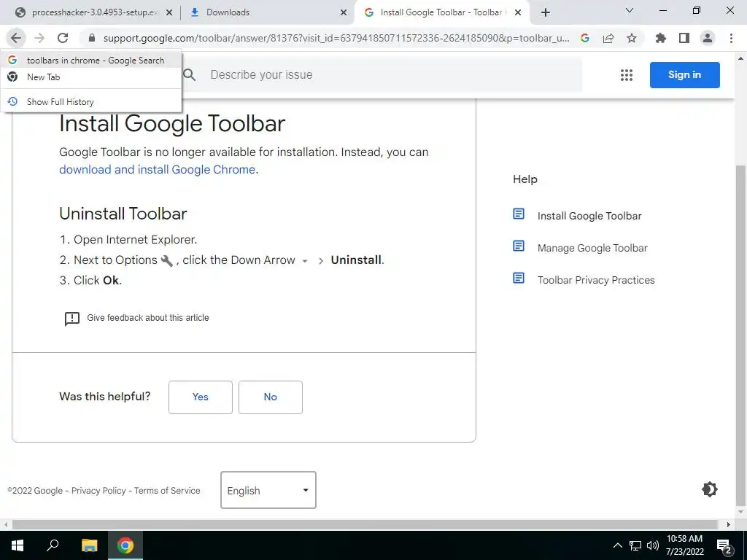This screenshot has height=560, width=747.
Task: Open File Explorer from taskbar
Action: point(89,545)
